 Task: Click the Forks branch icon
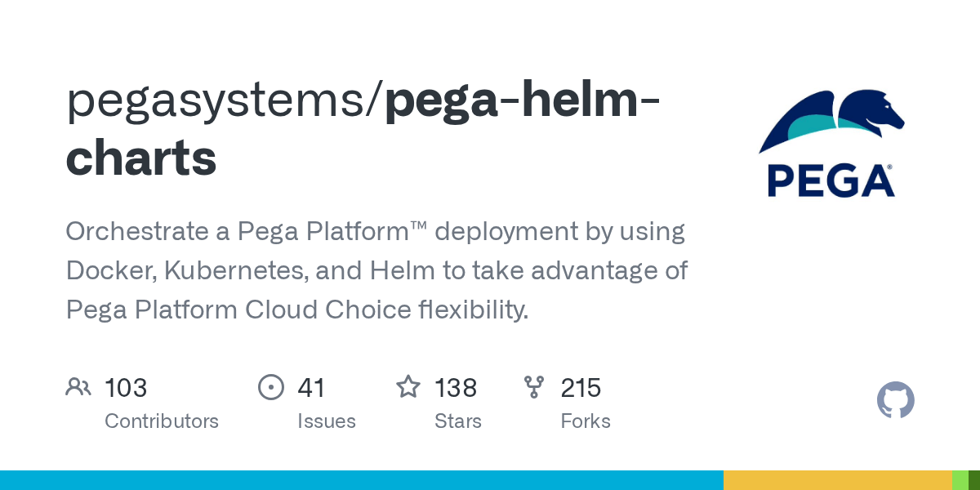click(533, 387)
